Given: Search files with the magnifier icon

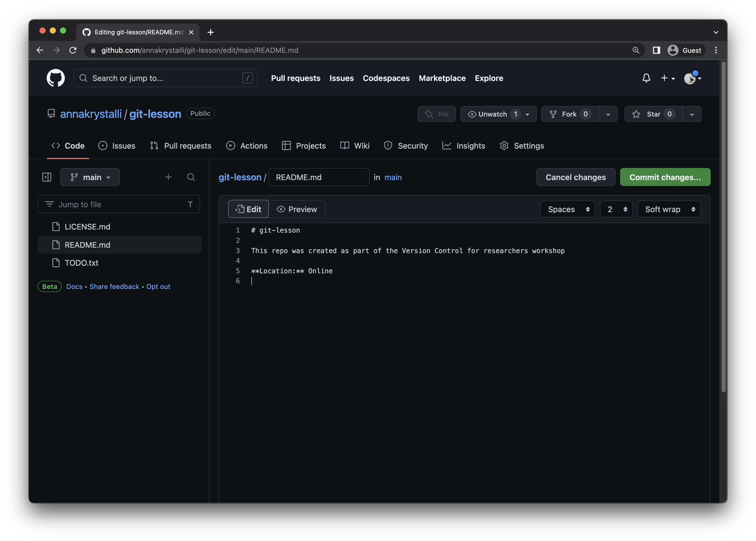Looking at the screenshot, I should tap(191, 177).
